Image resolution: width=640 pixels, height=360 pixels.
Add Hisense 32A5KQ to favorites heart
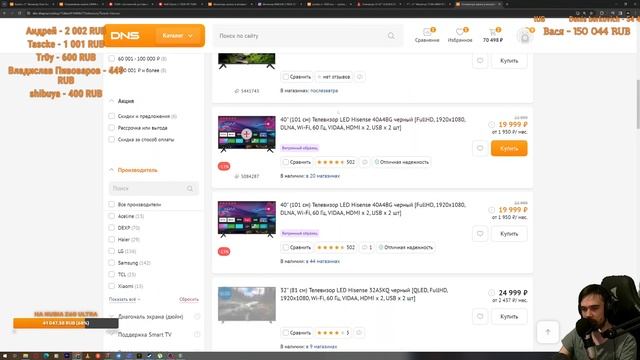480,316
